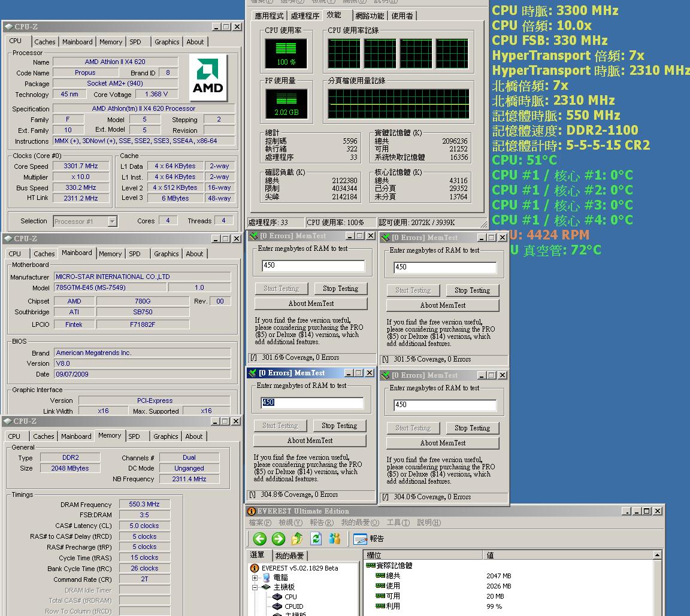Open the 工具 menu in EVEREST
The image size is (690, 616).
tap(398, 523)
